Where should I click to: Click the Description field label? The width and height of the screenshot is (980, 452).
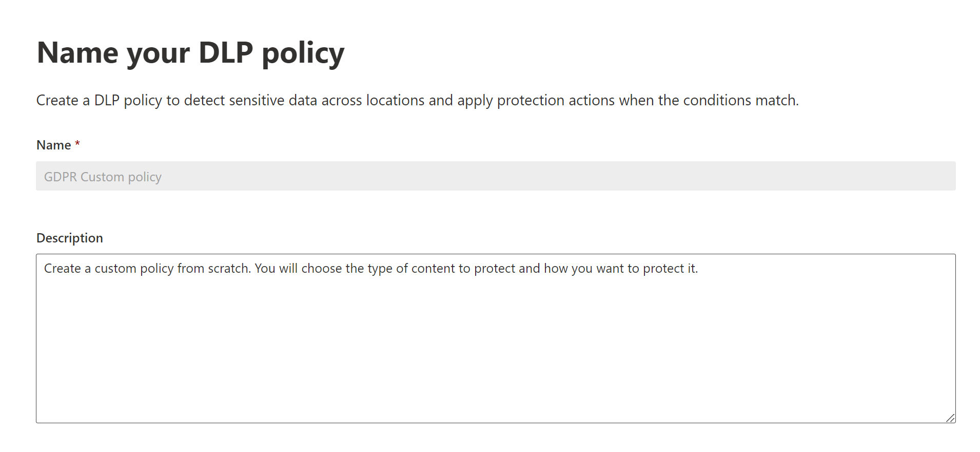70,238
